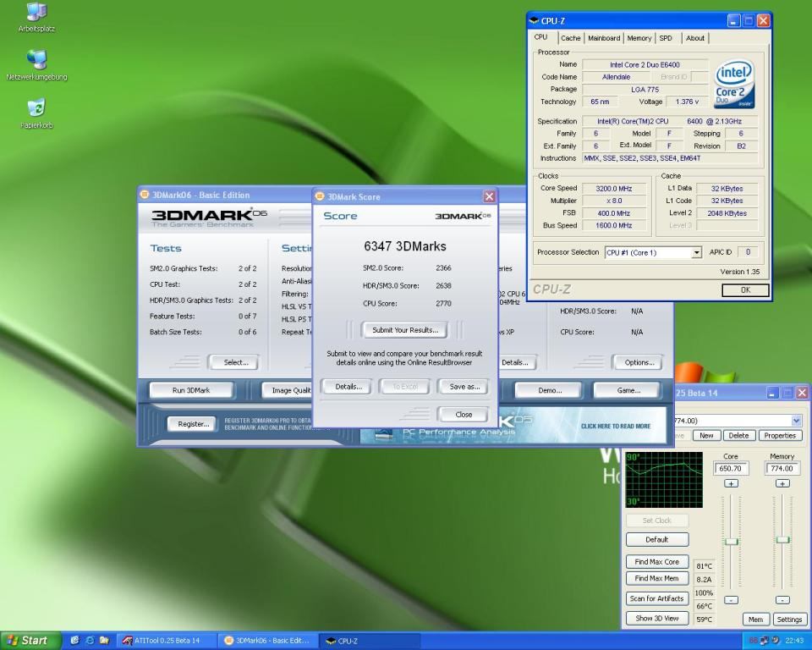Click the Show Desktop quick launch icon

tap(74, 641)
